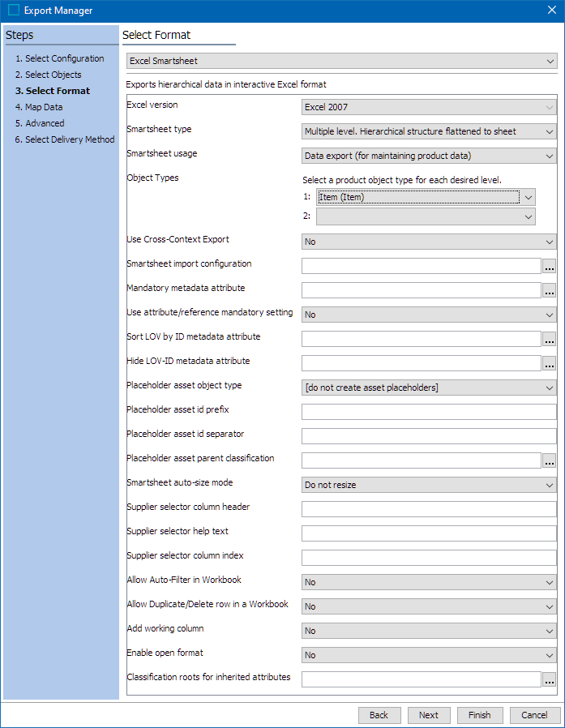Close the Export Manager dialog
Image resolution: width=565 pixels, height=728 pixels.
tap(551, 11)
